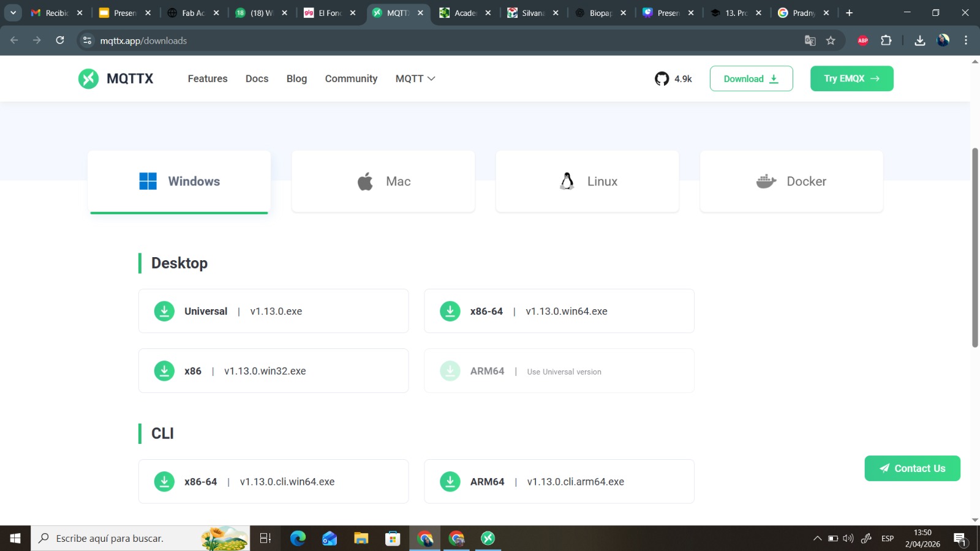Open Task View from the taskbar
The height and width of the screenshot is (551, 980).
point(265,538)
